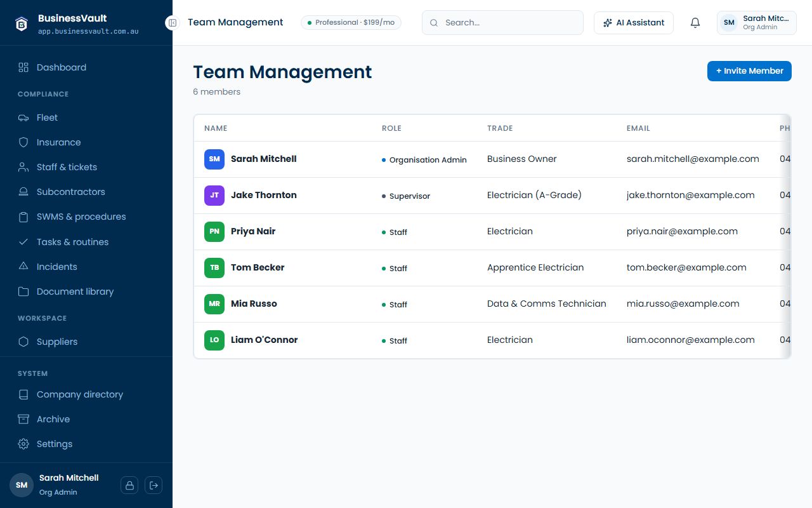
Task: Click the Organisation Admin role cell
Action: tap(424, 160)
